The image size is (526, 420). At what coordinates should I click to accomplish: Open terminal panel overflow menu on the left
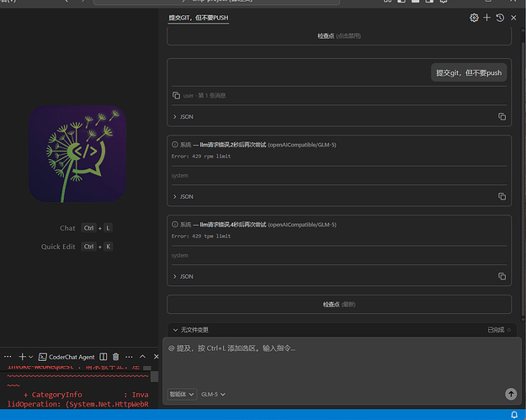[8, 357]
